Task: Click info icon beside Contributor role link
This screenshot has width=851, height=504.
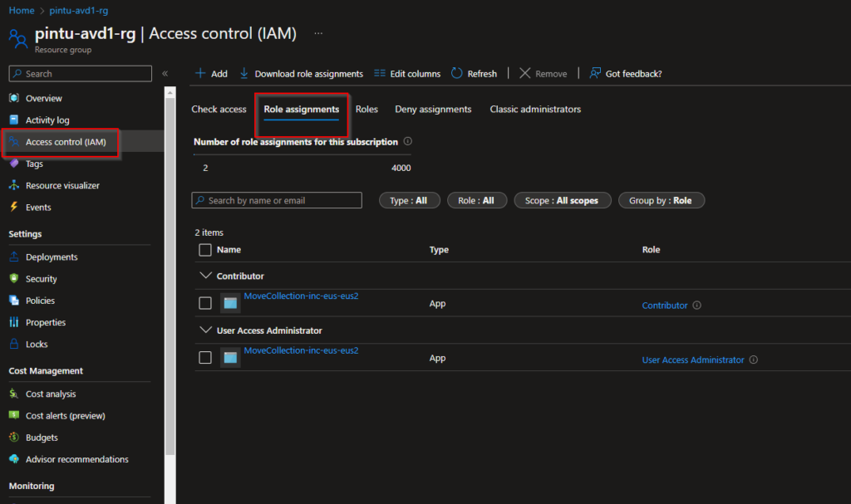Action: tap(697, 305)
